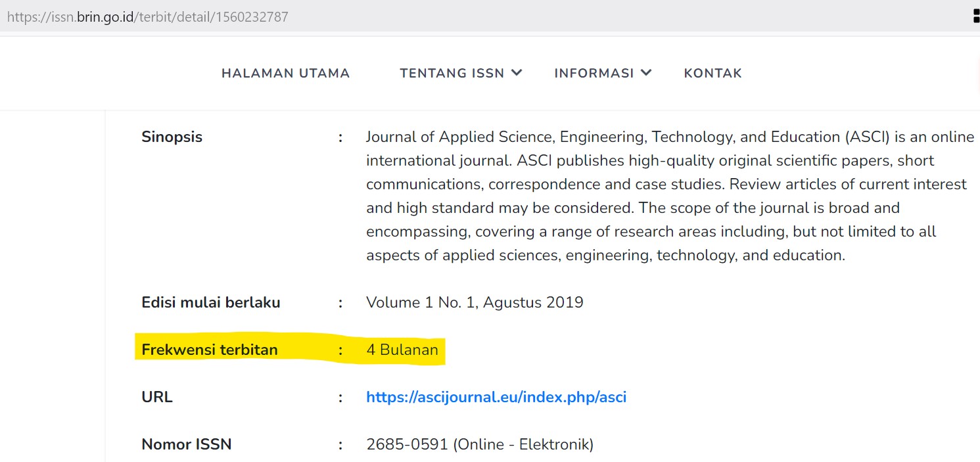This screenshot has height=462, width=980.
Task: Click the URL row label
Action: 156,397
